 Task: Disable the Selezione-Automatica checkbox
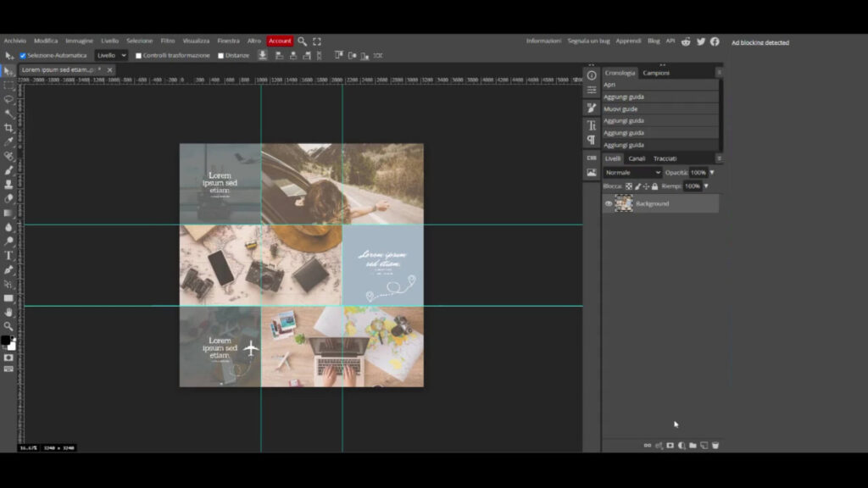[23, 56]
